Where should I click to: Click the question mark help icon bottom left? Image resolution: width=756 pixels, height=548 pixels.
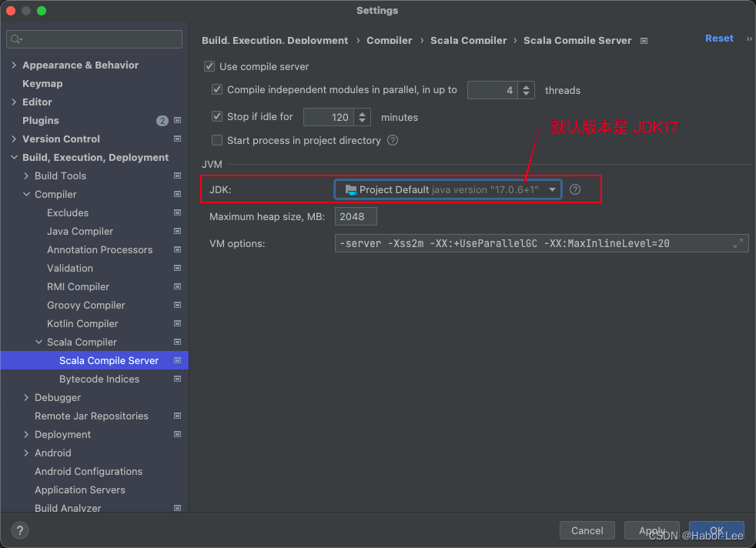tap(18, 530)
